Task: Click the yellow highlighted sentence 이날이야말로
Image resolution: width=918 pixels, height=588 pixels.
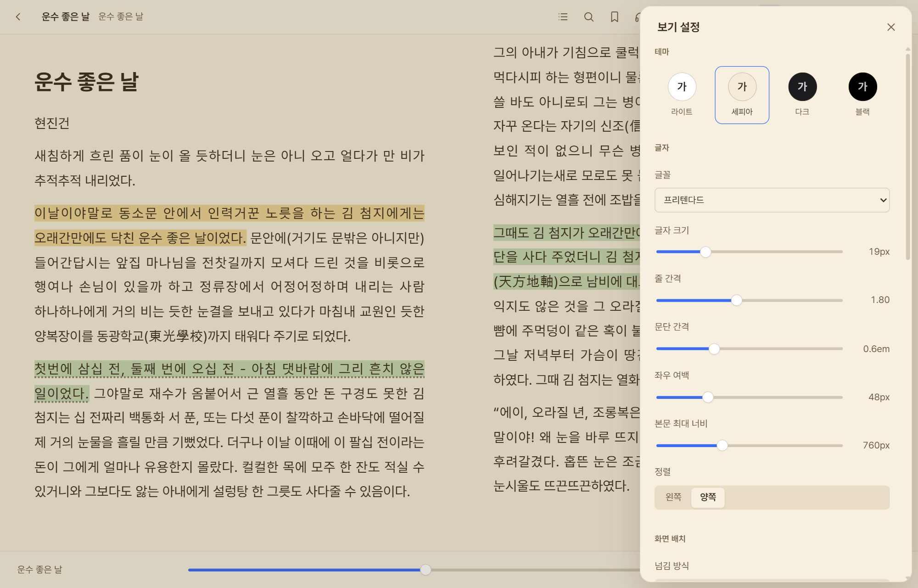Action: tap(229, 225)
